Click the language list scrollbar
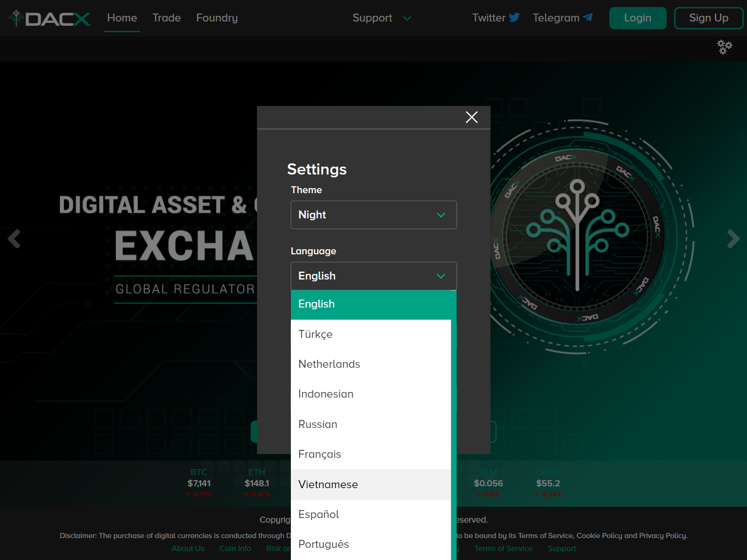Image resolution: width=747 pixels, height=560 pixels. tap(453, 425)
